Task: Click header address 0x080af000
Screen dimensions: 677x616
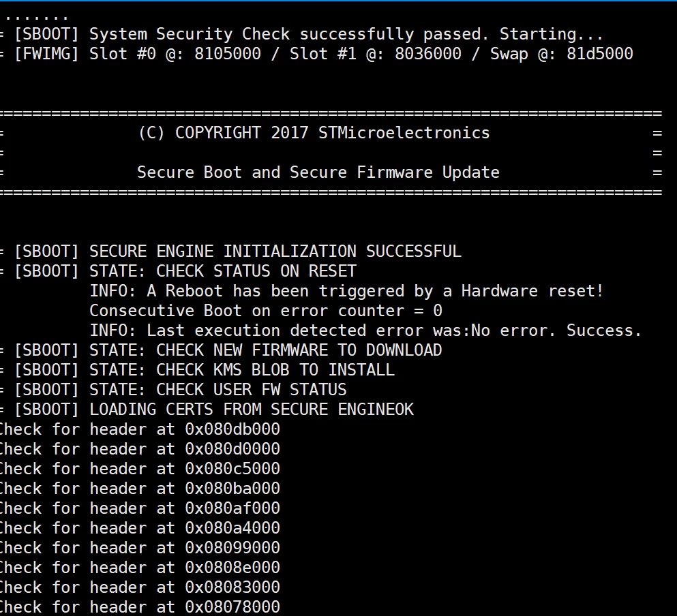Action: point(232,508)
